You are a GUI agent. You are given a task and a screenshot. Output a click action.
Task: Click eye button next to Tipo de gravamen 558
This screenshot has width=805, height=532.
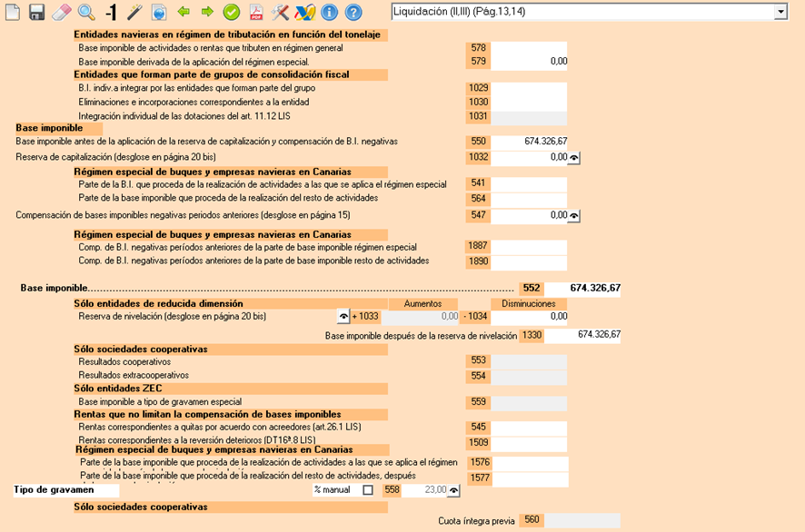(x=454, y=490)
